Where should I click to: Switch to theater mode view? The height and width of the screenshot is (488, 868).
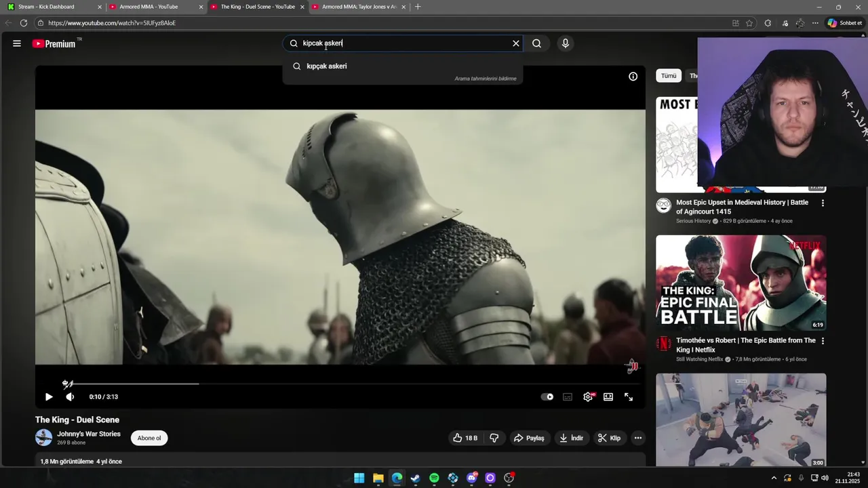(608, 397)
